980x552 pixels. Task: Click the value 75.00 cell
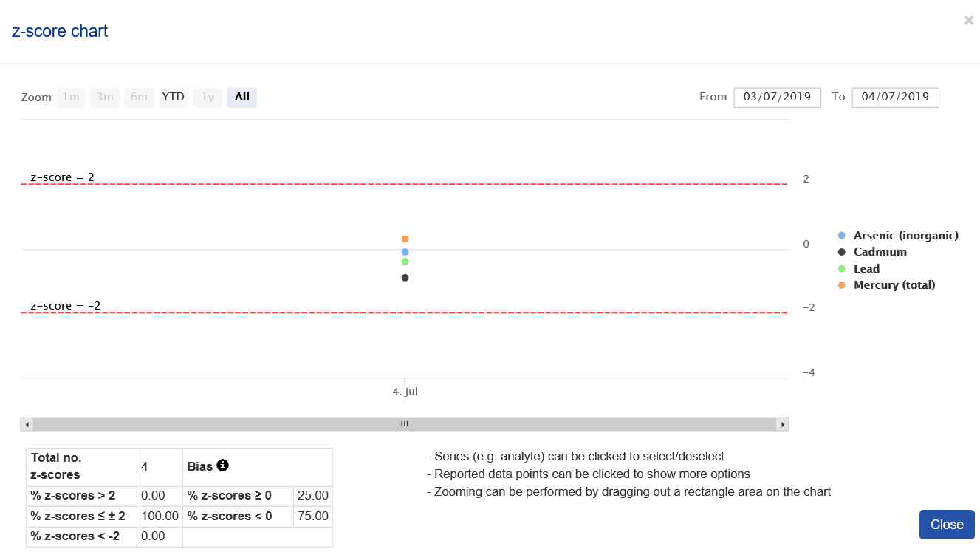click(313, 516)
